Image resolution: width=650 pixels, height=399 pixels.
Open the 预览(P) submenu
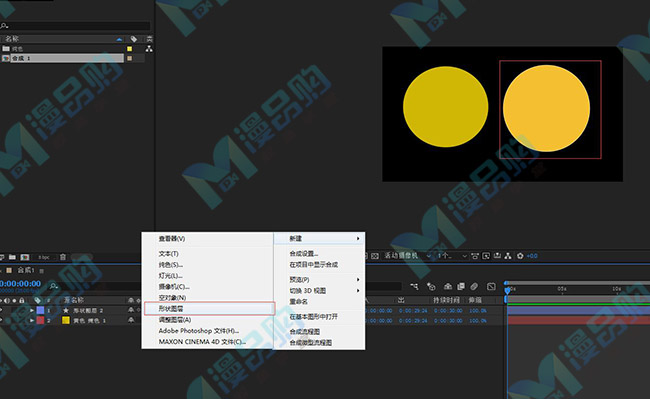click(319, 280)
